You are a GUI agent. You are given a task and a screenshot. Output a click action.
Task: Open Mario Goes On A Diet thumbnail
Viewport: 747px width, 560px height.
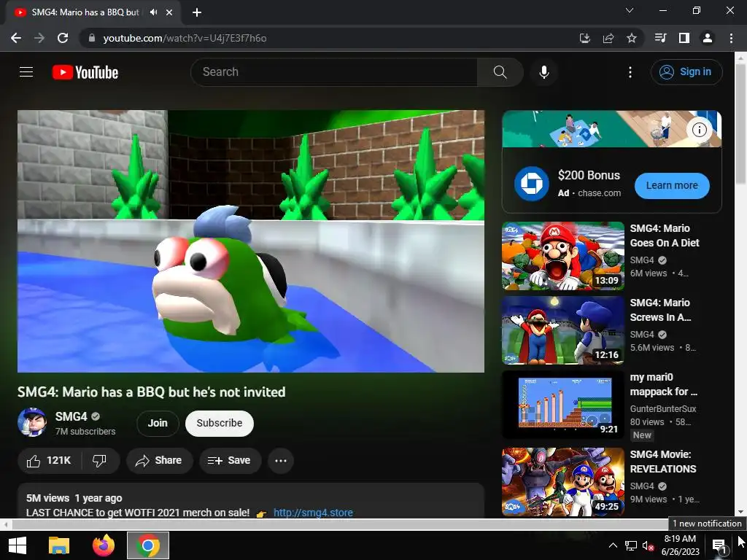pos(562,256)
